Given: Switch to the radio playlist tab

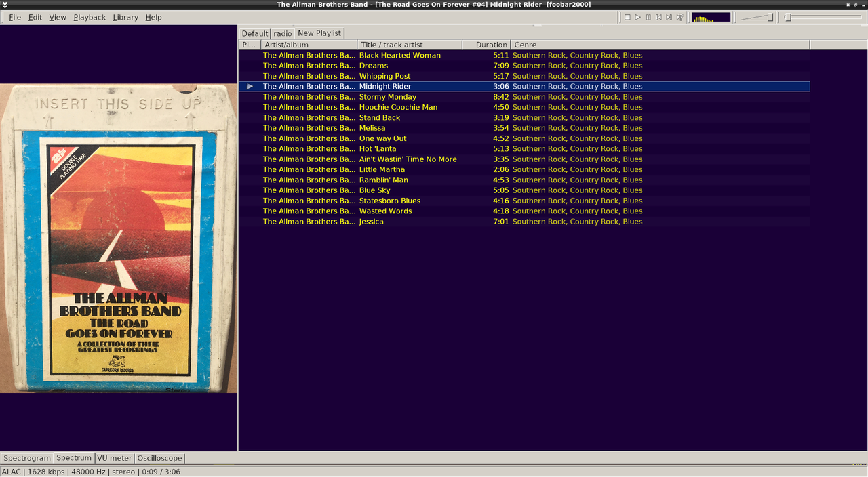Looking at the screenshot, I should coord(283,33).
